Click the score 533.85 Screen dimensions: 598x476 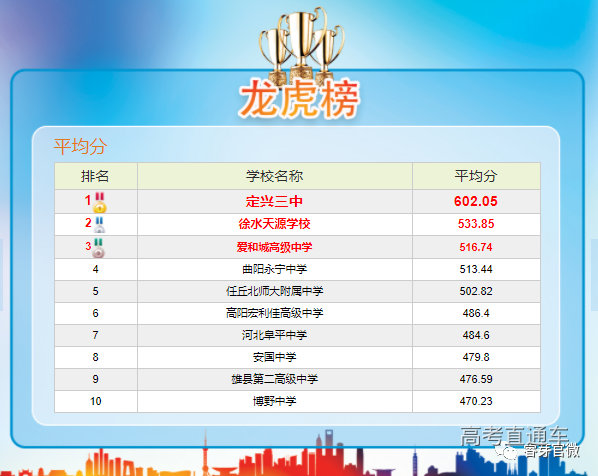pos(476,224)
